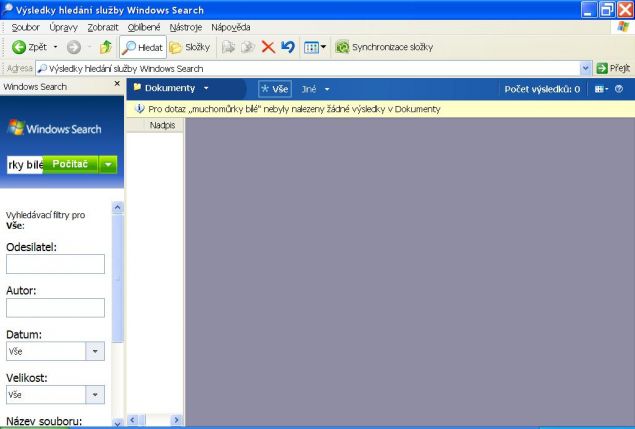Open the Nástroje menu
The image size is (635, 429).
point(185,28)
